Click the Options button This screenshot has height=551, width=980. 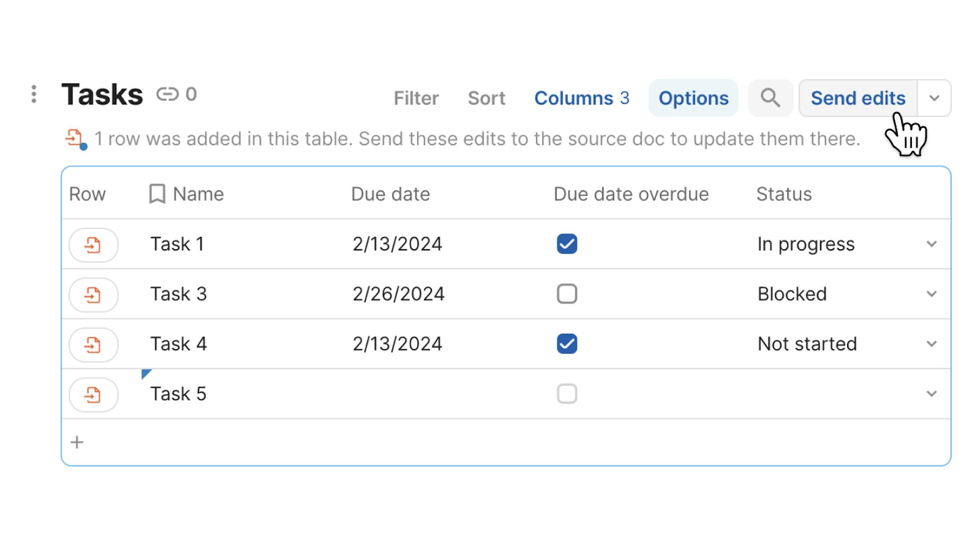coord(693,98)
